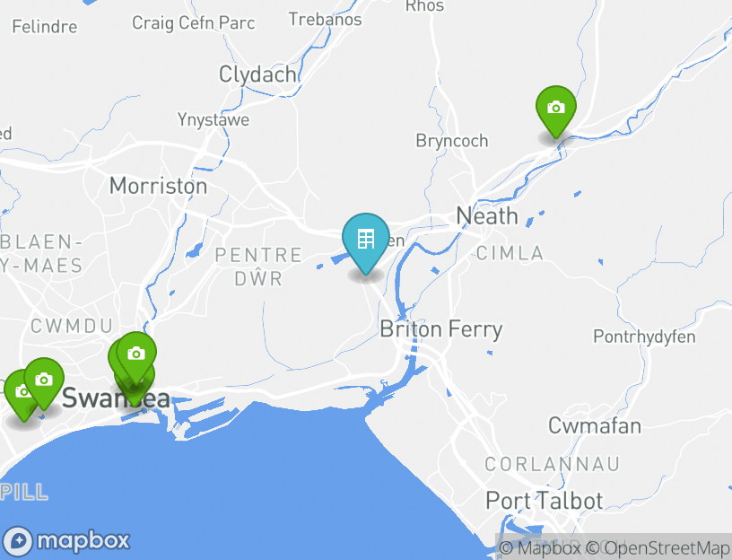Select the blue building marker near Neath
This screenshot has width=732, height=560.
[365, 242]
